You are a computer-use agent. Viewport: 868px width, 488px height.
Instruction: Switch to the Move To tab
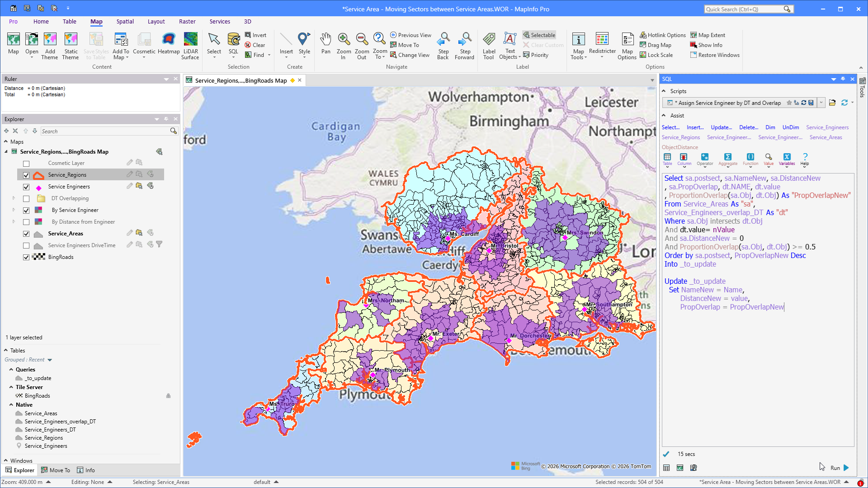(56, 470)
